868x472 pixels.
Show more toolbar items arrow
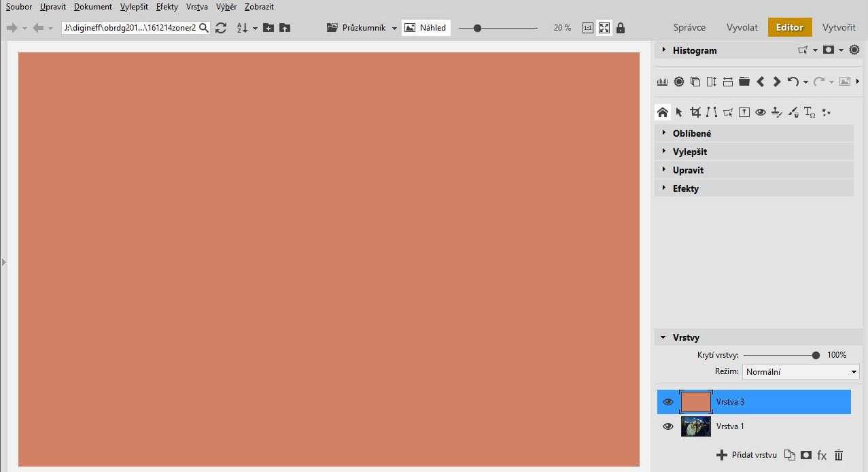[858, 82]
